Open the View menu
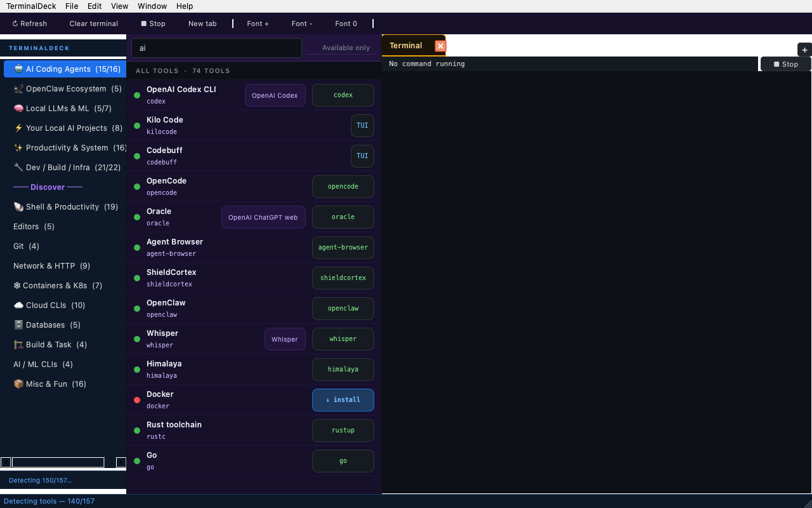The height and width of the screenshot is (508, 812). [x=119, y=6]
